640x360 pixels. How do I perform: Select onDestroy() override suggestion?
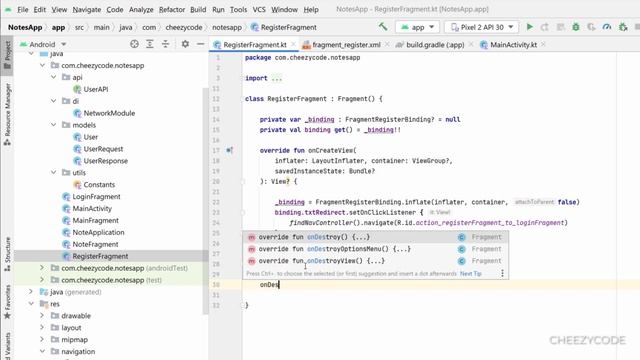[x=376, y=237]
